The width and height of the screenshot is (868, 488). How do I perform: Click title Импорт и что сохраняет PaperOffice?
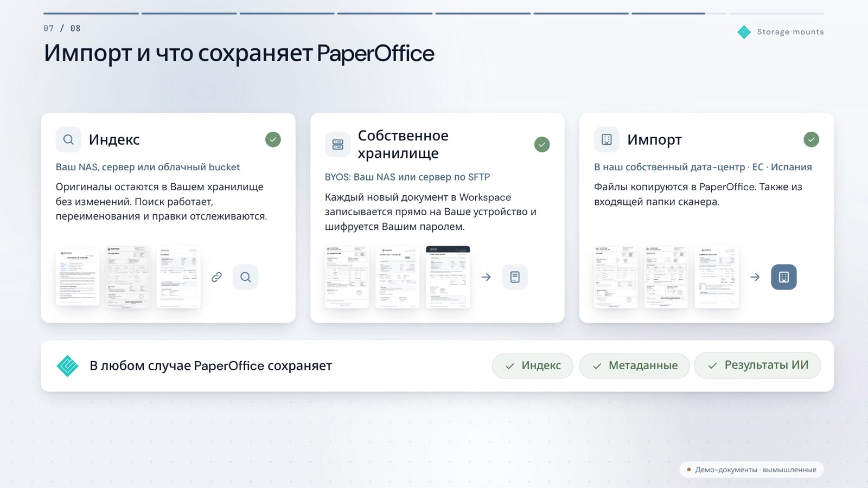click(239, 53)
